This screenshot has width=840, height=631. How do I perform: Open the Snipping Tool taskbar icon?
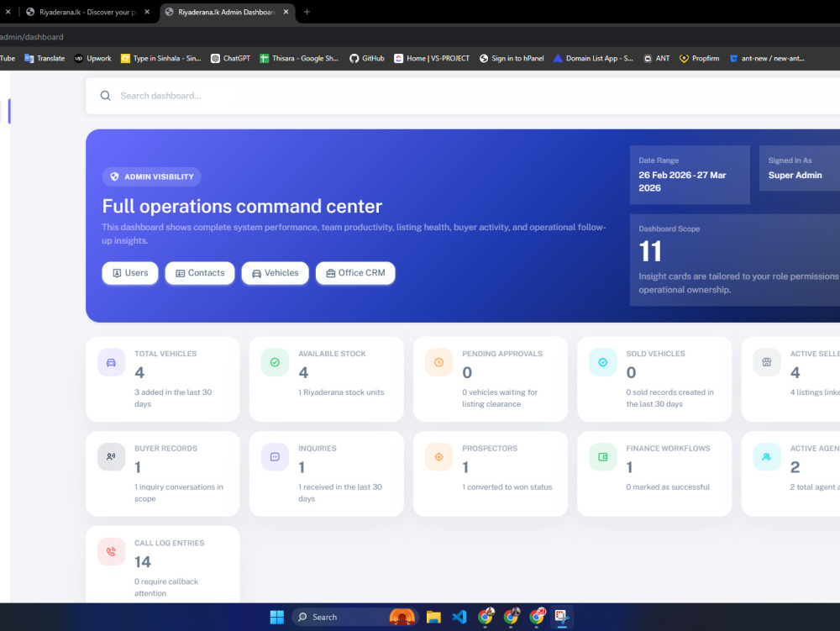(561, 617)
